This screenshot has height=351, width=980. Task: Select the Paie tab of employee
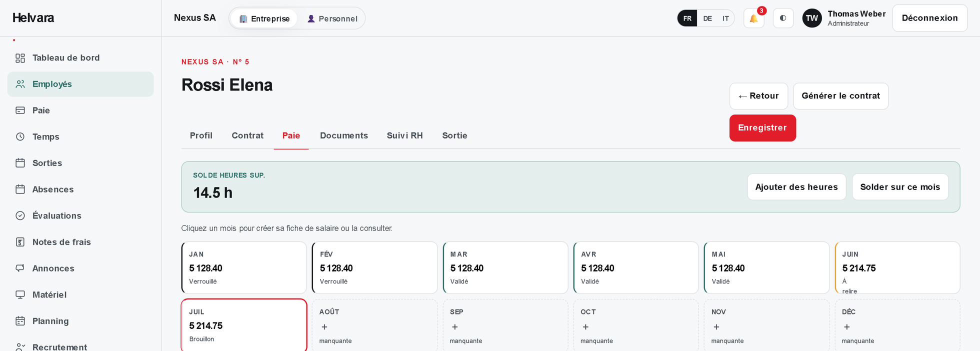291,135
